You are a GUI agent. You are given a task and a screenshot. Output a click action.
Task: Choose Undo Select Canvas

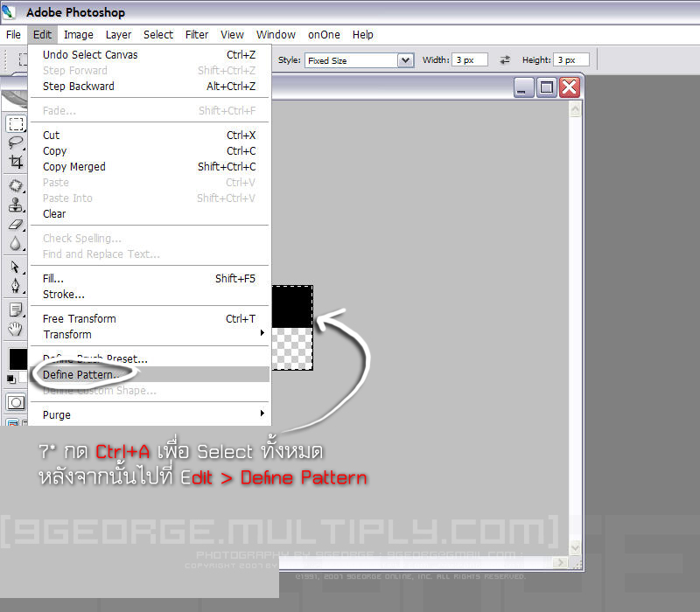coord(150,55)
